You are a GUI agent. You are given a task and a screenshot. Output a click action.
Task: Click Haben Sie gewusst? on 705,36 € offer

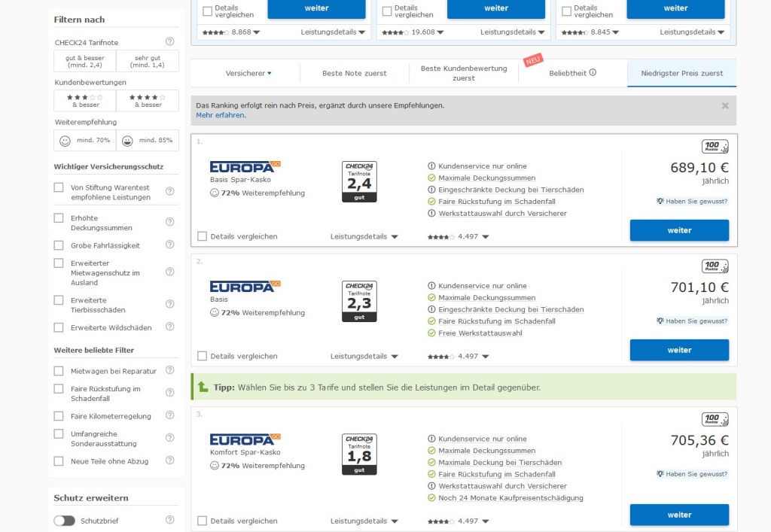[x=692, y=474]
